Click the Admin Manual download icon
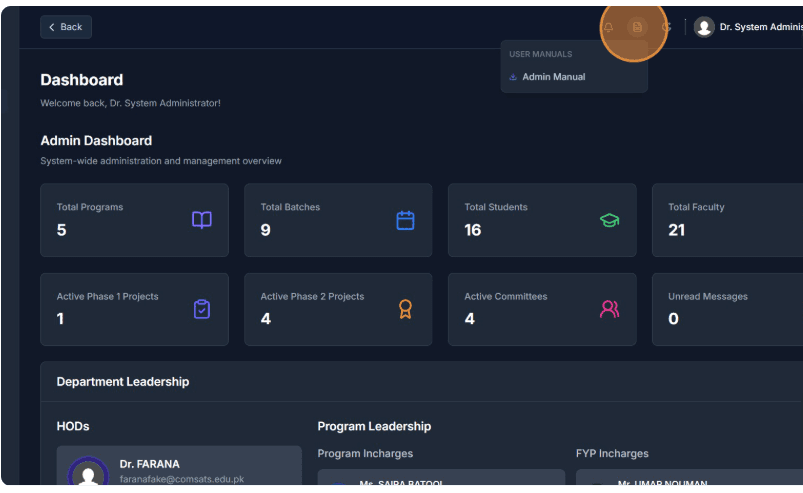This screenshot has height=493, width=803. [513, 77]
